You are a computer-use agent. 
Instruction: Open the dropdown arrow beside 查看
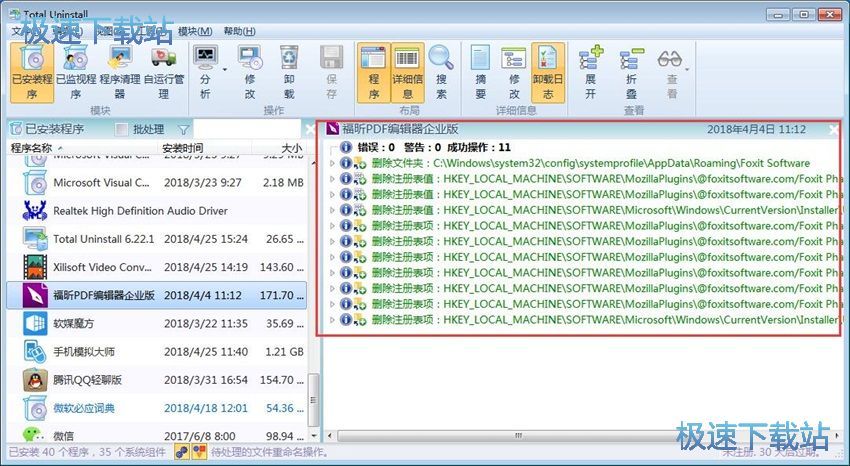[687, 69]
